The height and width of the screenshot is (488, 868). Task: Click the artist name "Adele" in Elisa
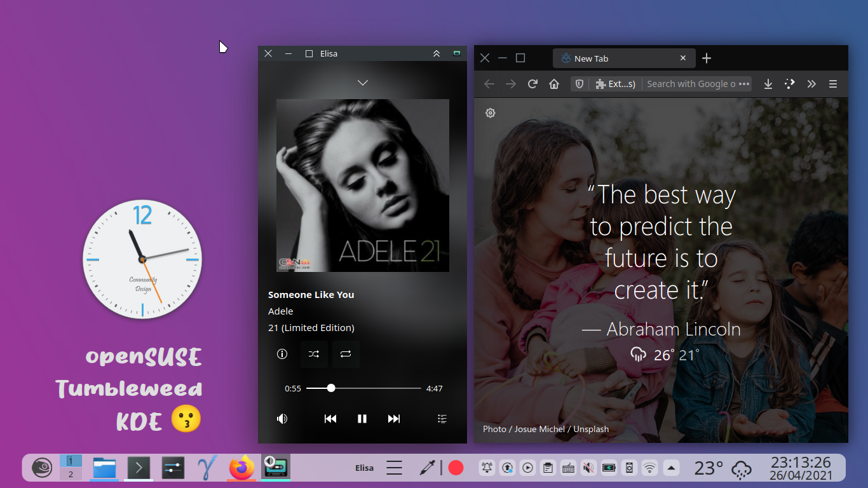[x=281, y=311]
